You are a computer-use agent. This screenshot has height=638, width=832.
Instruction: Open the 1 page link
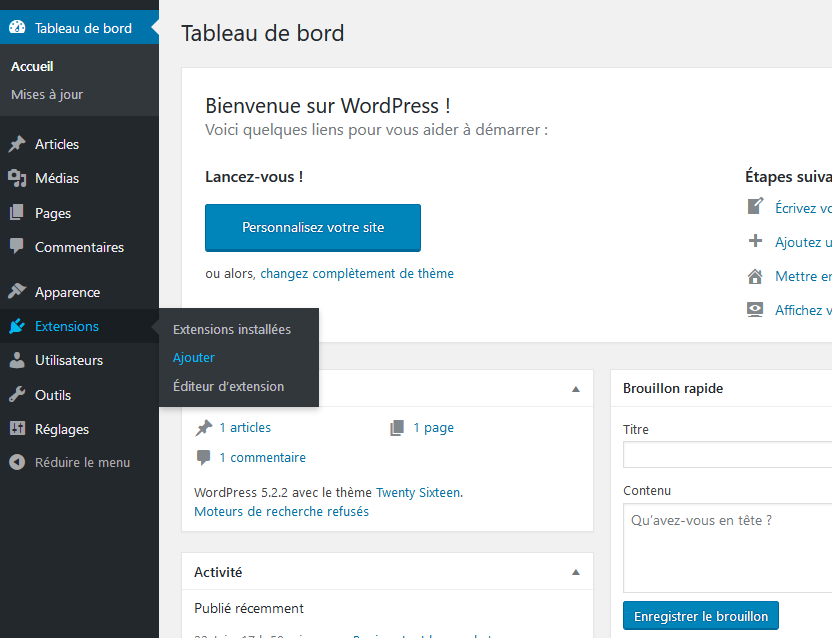coord(434,428)
